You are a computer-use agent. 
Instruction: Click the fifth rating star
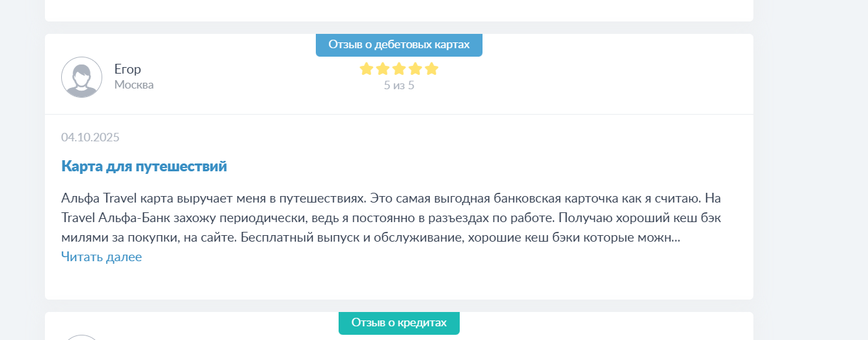(x=431, y=69)
